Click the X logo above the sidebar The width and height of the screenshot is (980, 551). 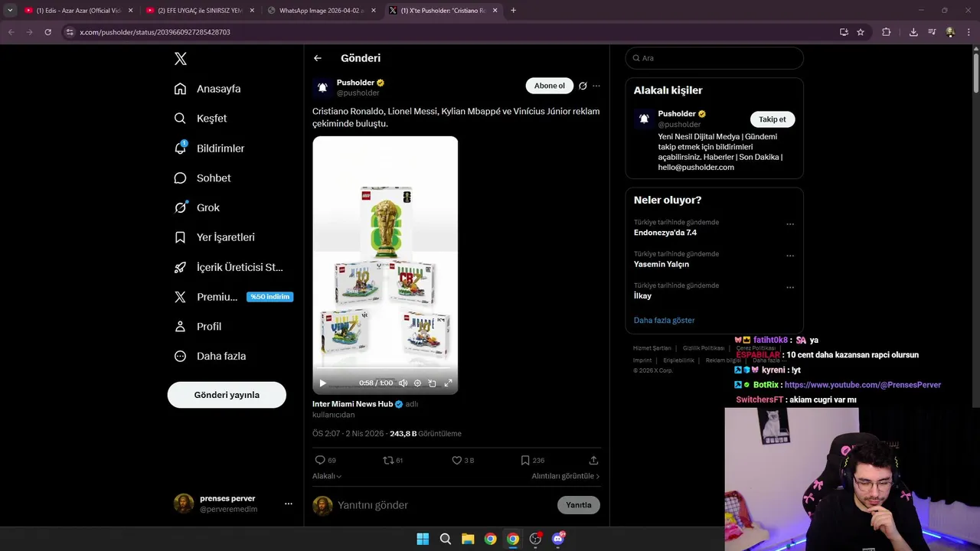pyautogui.click(x=180, y=59)
